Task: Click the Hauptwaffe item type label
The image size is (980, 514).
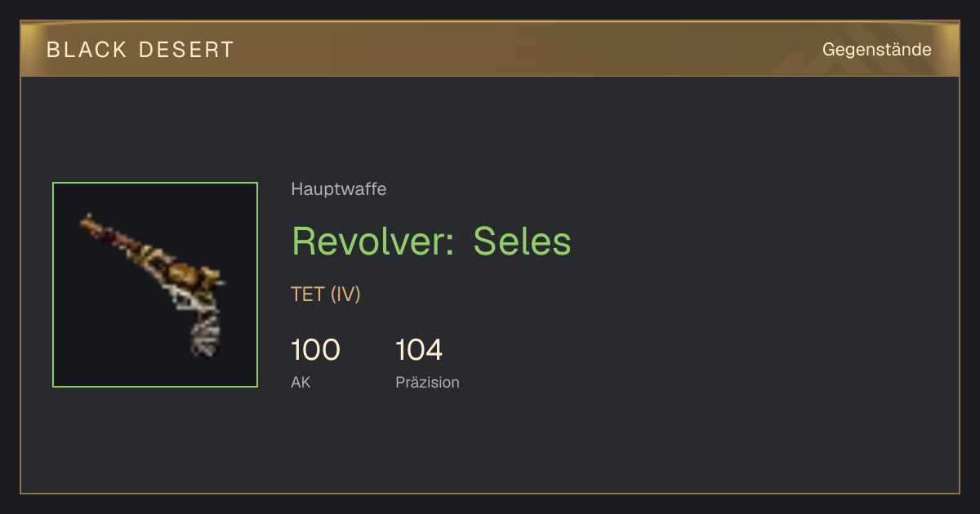Action: click(338, 189)
